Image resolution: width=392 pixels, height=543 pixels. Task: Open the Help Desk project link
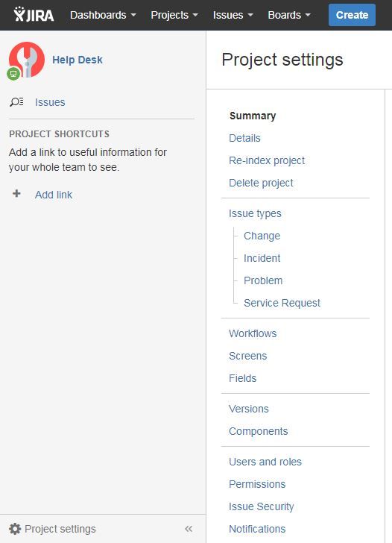coord(78,60)
